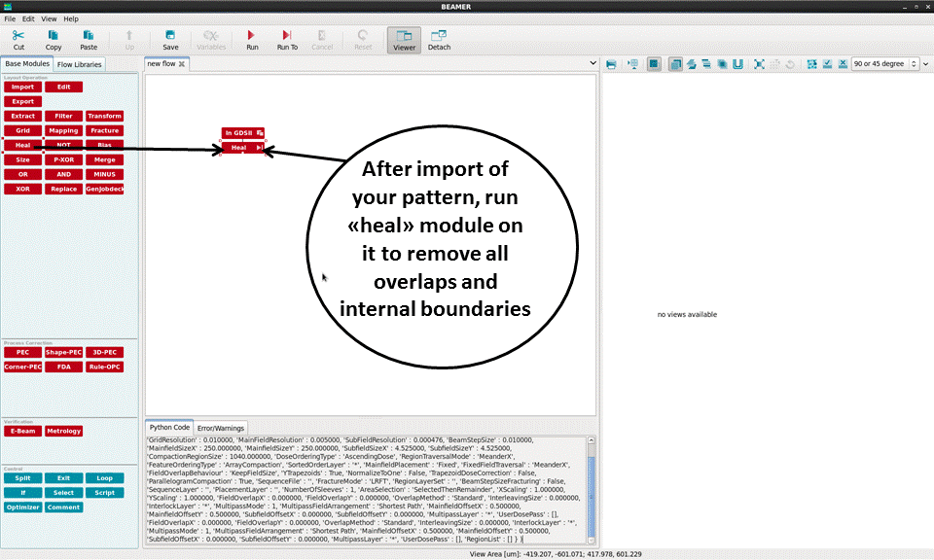Viewport: 934px width, 560px height.
Task: Click the PEC process correction button
Action: [x=22, y=352]
